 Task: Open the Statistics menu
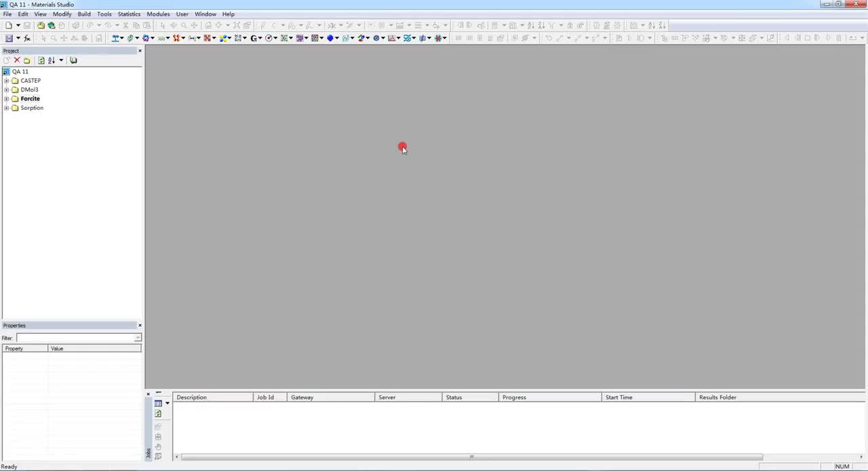pos(129,14)
